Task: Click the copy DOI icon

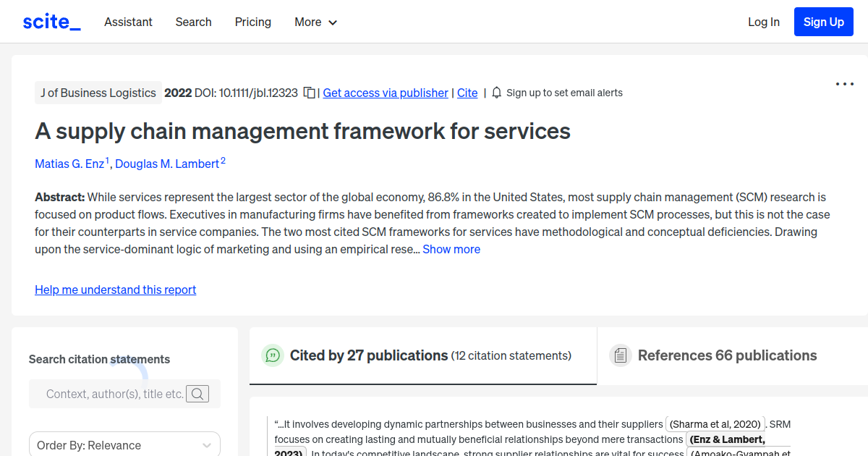Action: click(309, 93)
